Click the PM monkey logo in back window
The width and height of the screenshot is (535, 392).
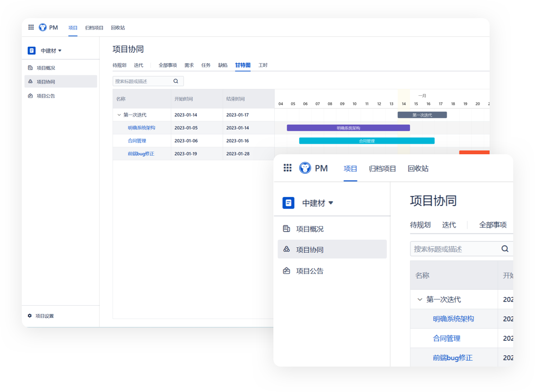click(x=43, y=27)
